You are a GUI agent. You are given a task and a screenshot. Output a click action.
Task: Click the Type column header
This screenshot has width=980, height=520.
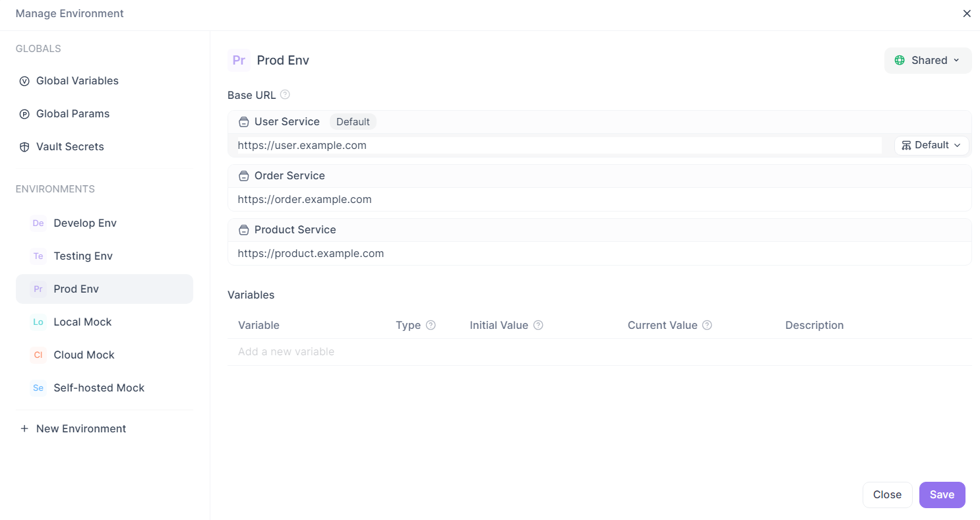[x=408, y=325]
